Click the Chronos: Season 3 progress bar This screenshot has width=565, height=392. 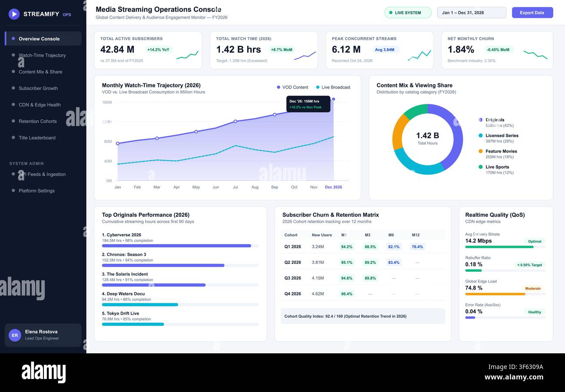[180, 265]
